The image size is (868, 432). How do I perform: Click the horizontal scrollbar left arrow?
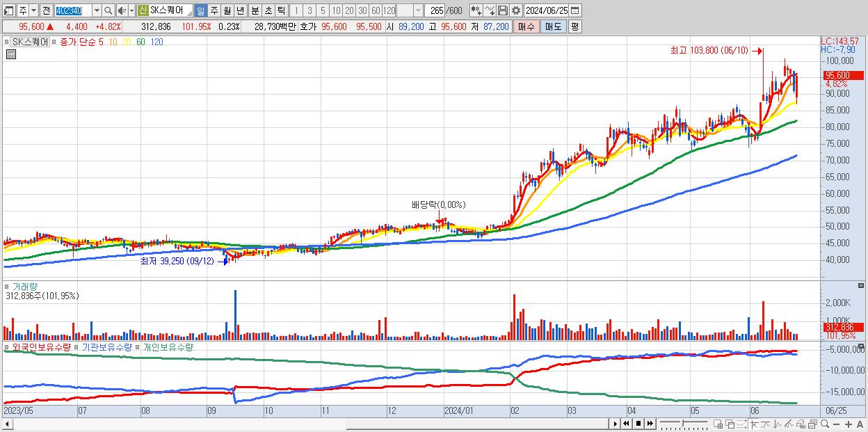point(9,424)
